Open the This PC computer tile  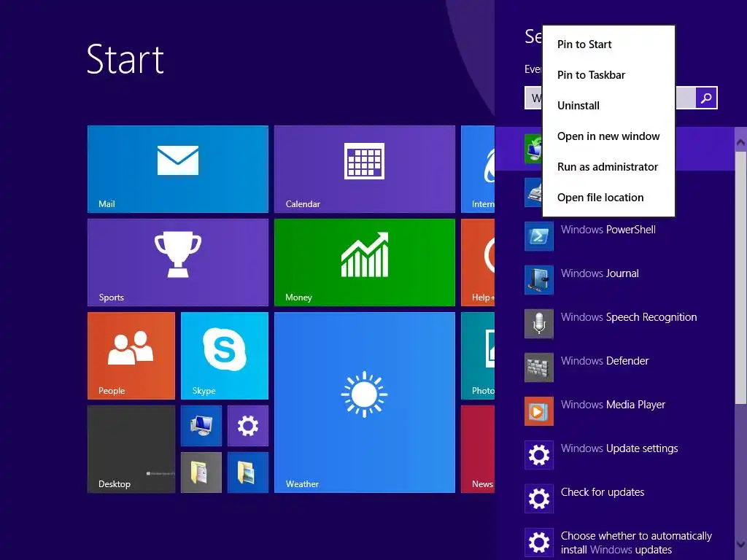[x=201, y=426]
